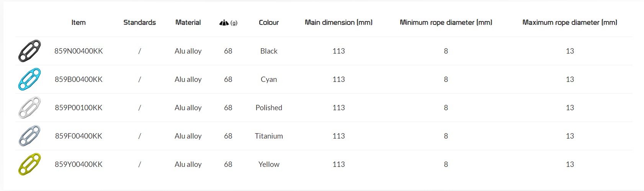Screen dimensions: 644x191
Task: Click the Standards column header
Action: tap(139, 23)
